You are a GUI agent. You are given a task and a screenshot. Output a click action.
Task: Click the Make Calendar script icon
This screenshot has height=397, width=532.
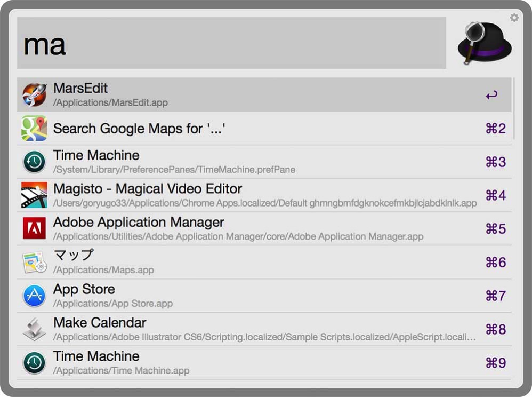point(34,329)
